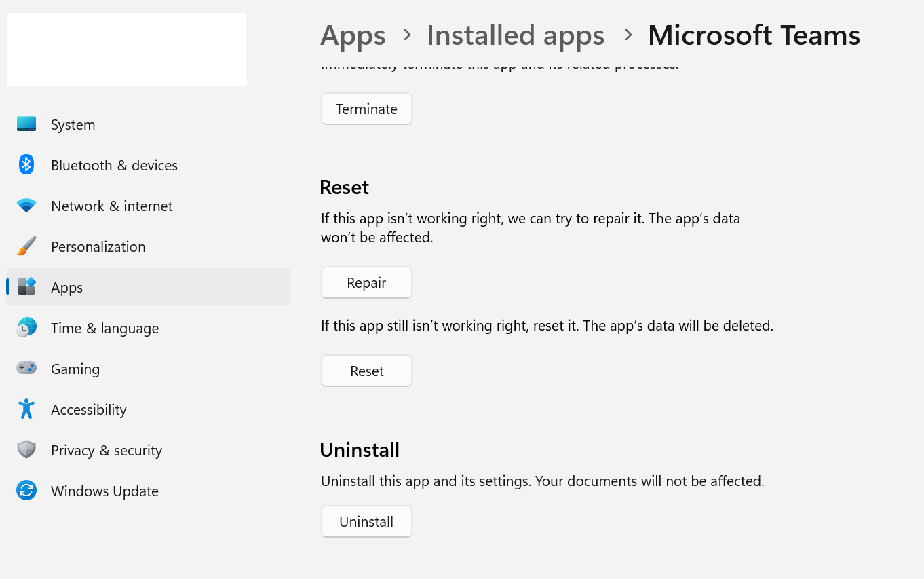Viewport: 924px width, 579px height.
Task: Click the Accessibility figure icon
Action: 26,409
